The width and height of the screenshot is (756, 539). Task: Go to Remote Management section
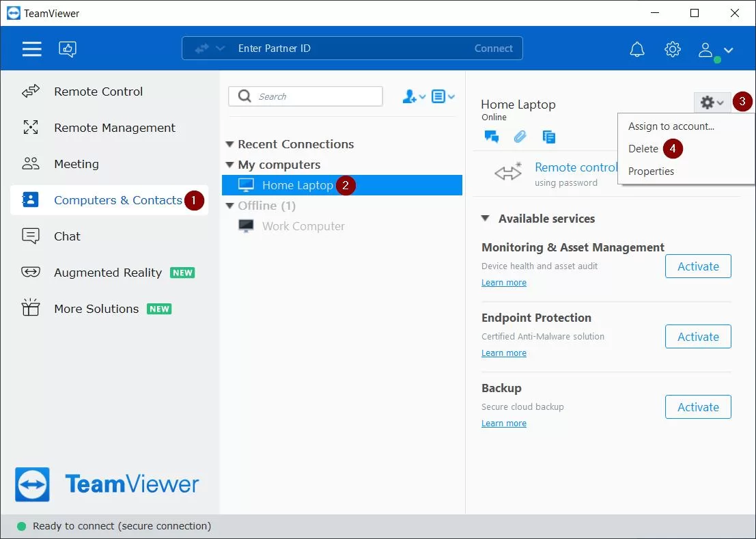pyautogui.click(x=114, y=128)
